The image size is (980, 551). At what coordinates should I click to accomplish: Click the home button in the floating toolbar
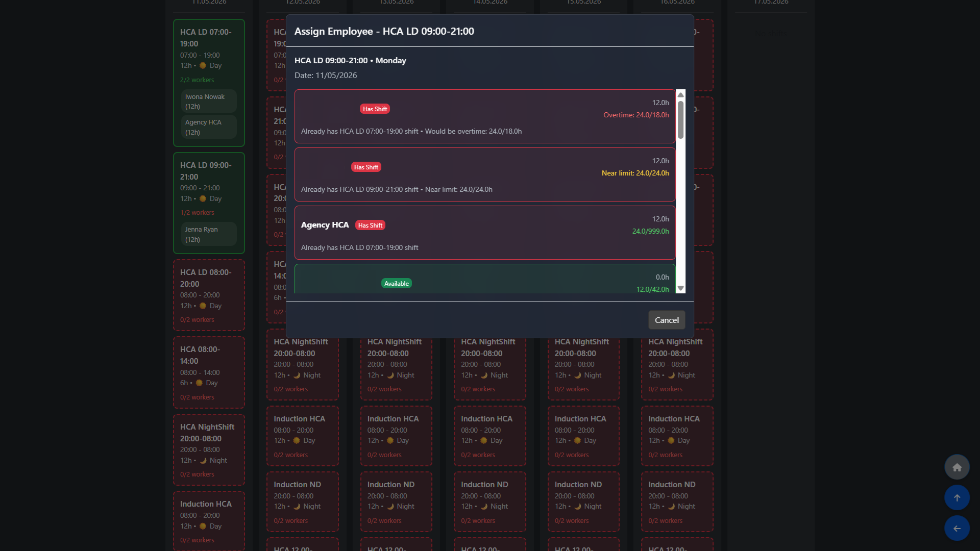[x=957, y=467]
